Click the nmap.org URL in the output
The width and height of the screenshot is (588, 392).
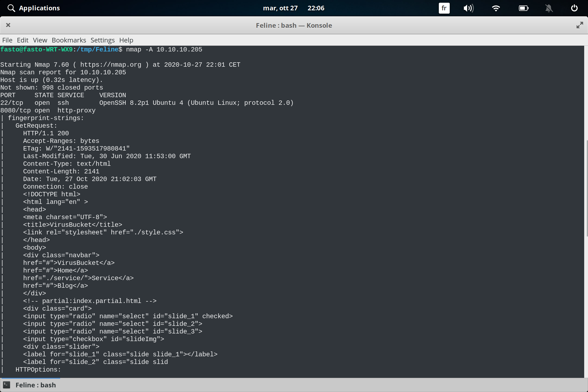[x=110, y=65]
